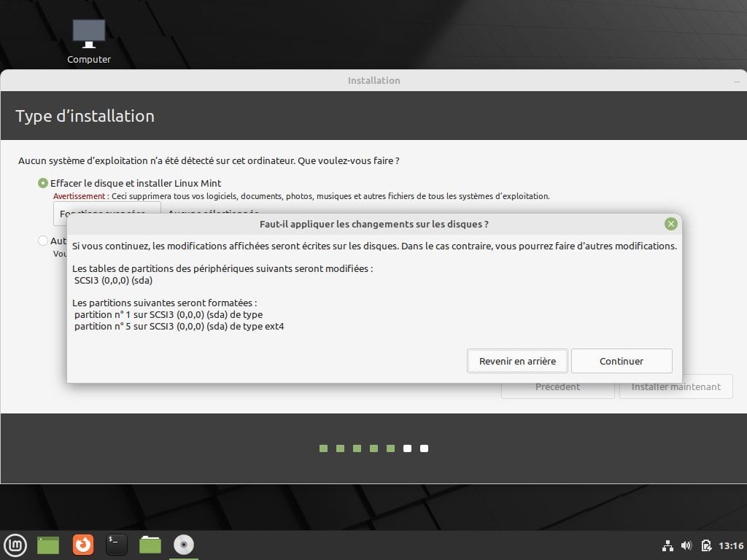Click the Type d'installation heading
The width and height of the screenshot is (747, 560).
[85, 116]
